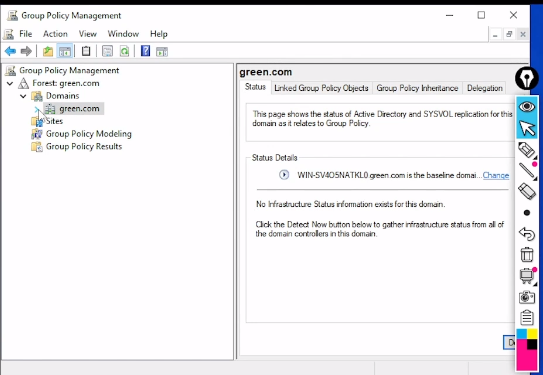Click the green.com heading text
Viewport: 543px width, 375px height.
(x=266, y=72)
